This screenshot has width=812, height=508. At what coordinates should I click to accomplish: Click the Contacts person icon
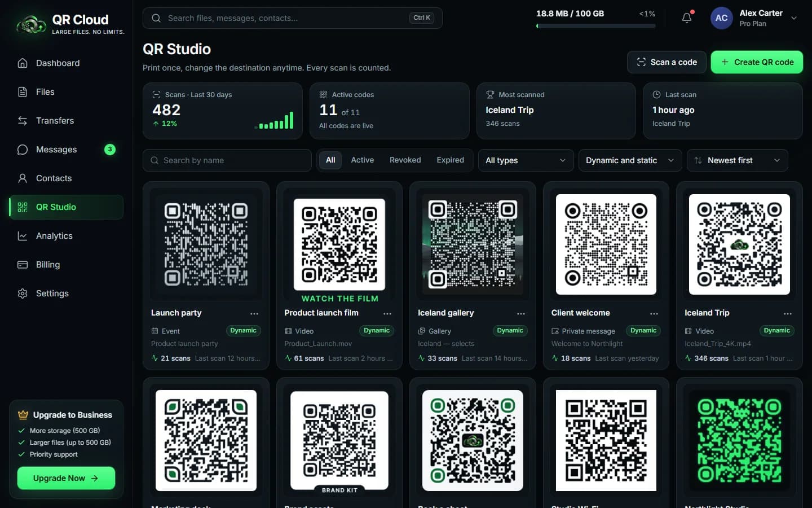[23, 178]
